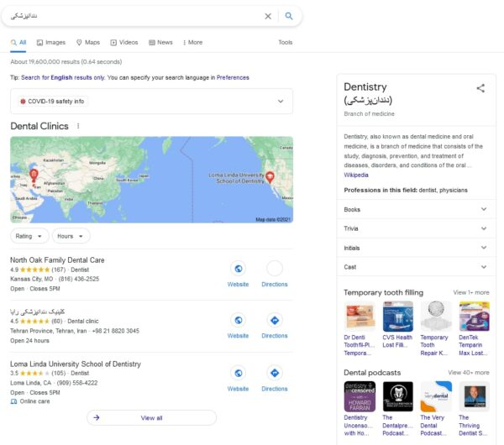The width and height of the screenshot is (504, 445).
Task: Click the View all button
Action: click(x=151, y=417)
